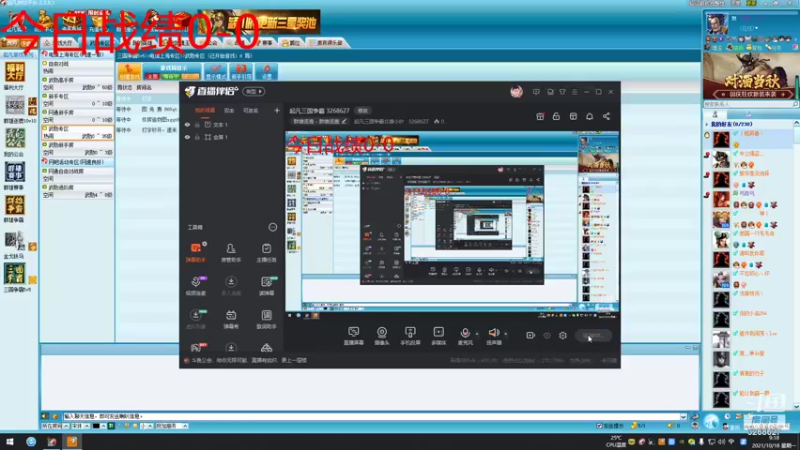The image size is (800, 450).
Task: Open microphone options arrow next to 麦克风
Action: 477,334
